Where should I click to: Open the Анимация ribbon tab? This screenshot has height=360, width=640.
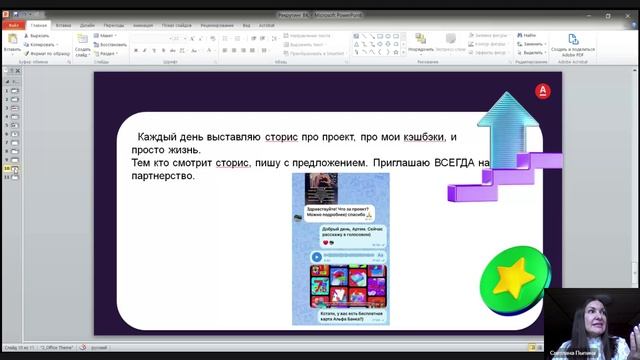click(143, 25)
